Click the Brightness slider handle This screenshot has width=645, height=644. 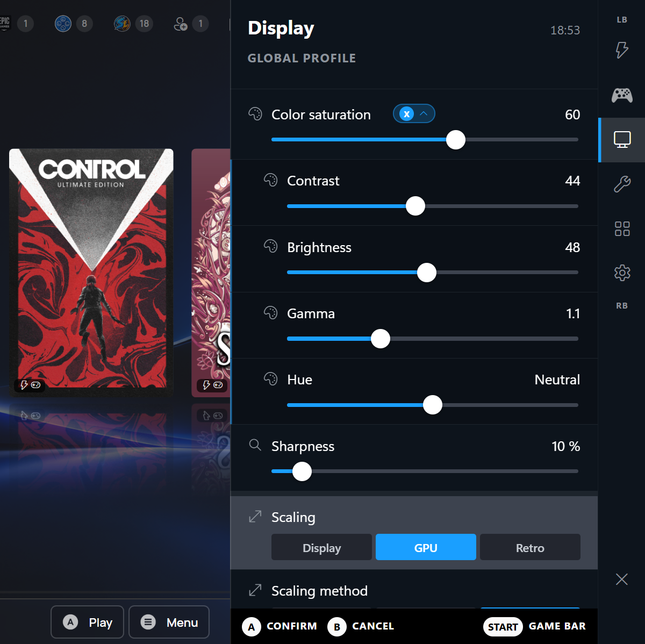point(427,273)
